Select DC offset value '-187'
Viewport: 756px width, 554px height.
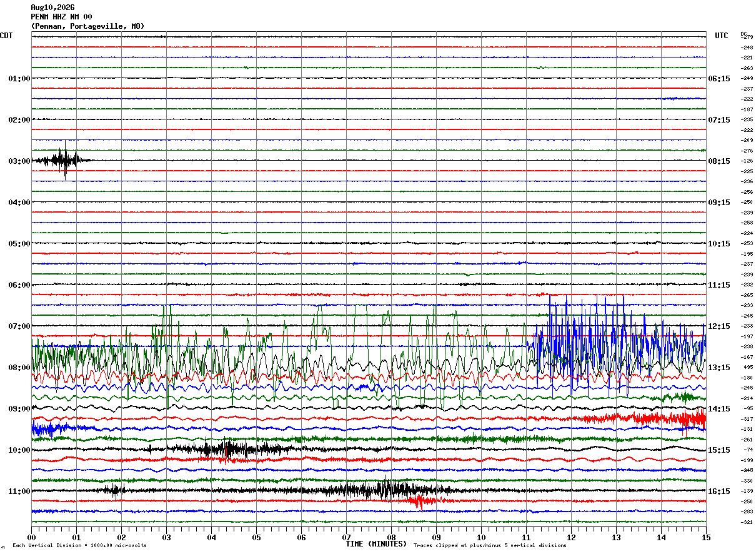click(747, 109)
